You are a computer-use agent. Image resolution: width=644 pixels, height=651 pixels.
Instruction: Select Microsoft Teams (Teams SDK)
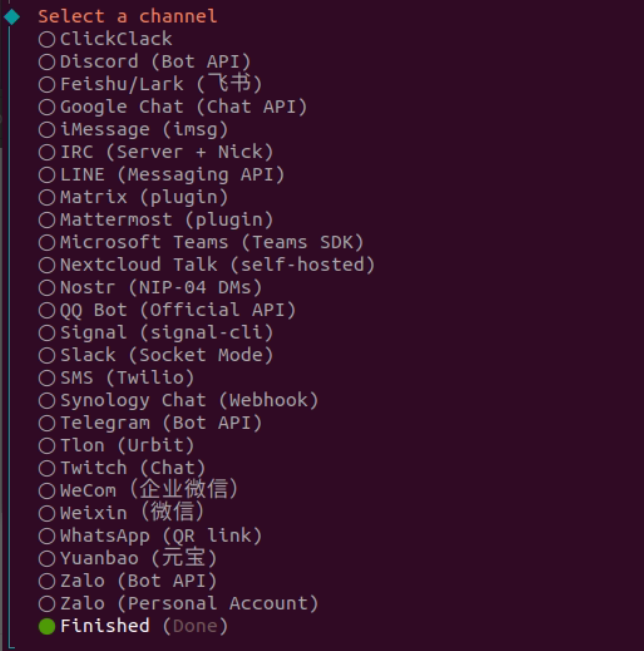pos(201,242)
